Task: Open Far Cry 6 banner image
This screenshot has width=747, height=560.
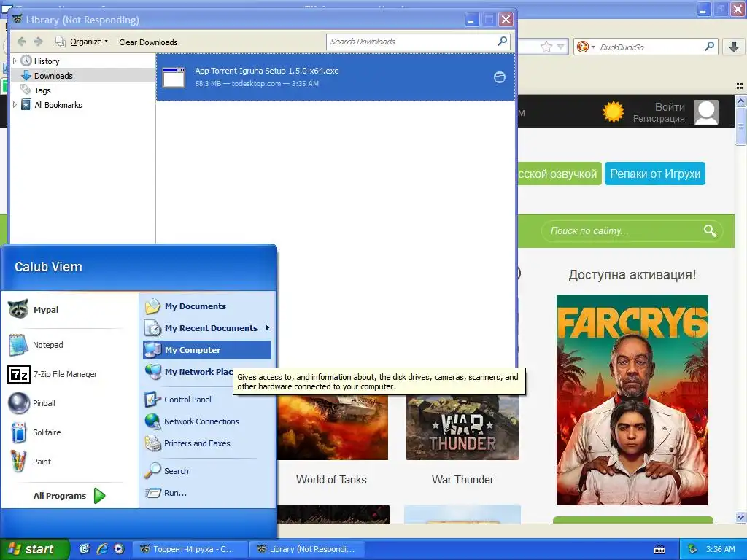Action: click(x=632, y=400)
